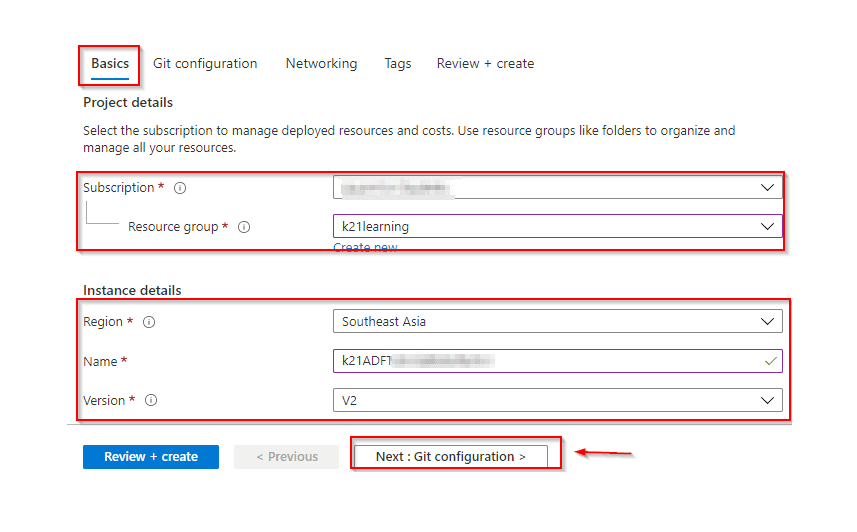The width and height of the screenshot is (857, 532).
Task: Open Region dropdown set to Southeast Asia
Action: coord(557,322)
